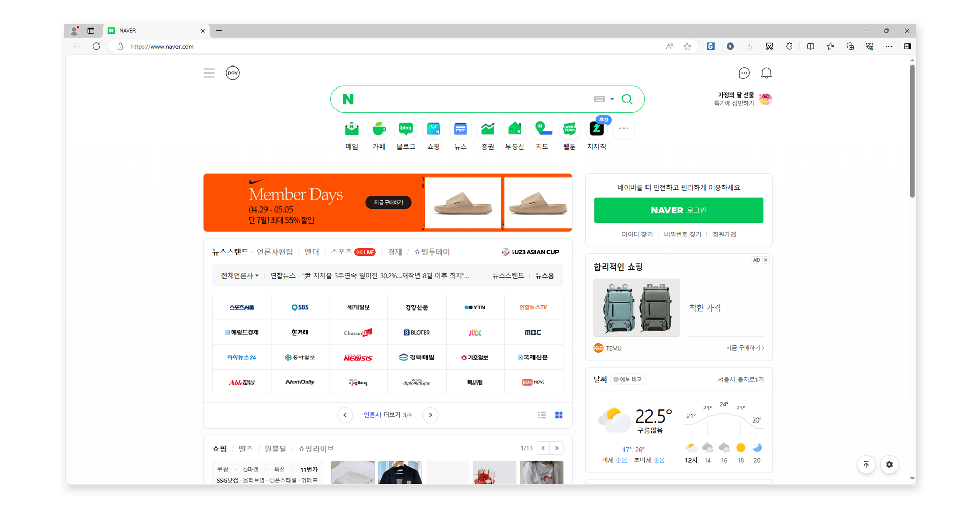This screenshot has height=531, width=980.
Task: Click the page vertical scrollbar
Action: click(x=912, y=131)
